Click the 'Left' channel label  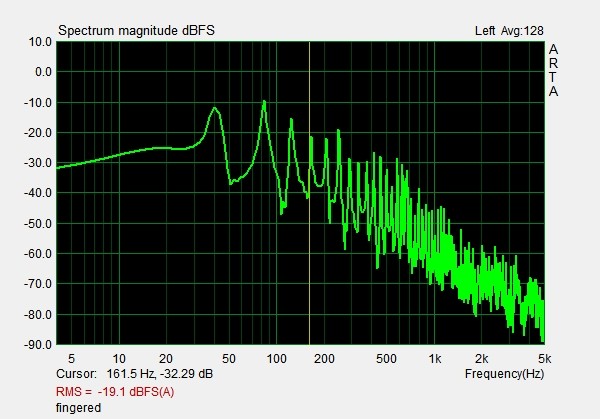(x=485, y=31)
